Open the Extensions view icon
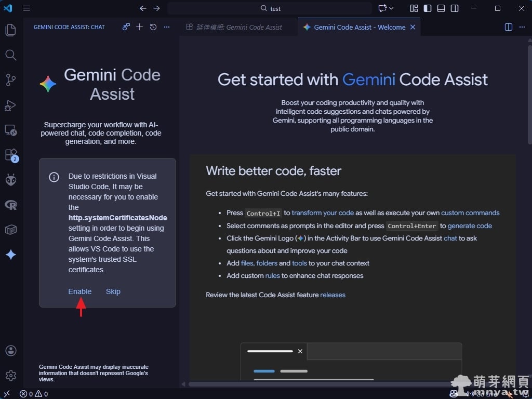Viewport: 532px width, 399px height. pyautogui.click(x=11, y=155)
